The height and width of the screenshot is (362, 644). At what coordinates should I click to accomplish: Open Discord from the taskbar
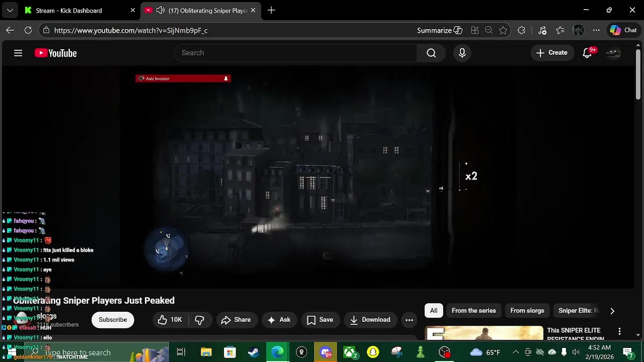[x=326, y=352]
